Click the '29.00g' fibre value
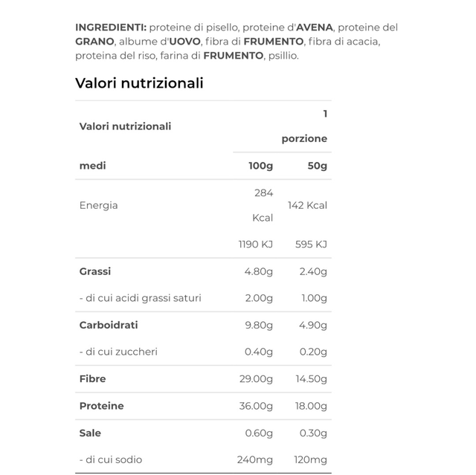This screenshot has height=475, width=476. [x=256, y=379]
